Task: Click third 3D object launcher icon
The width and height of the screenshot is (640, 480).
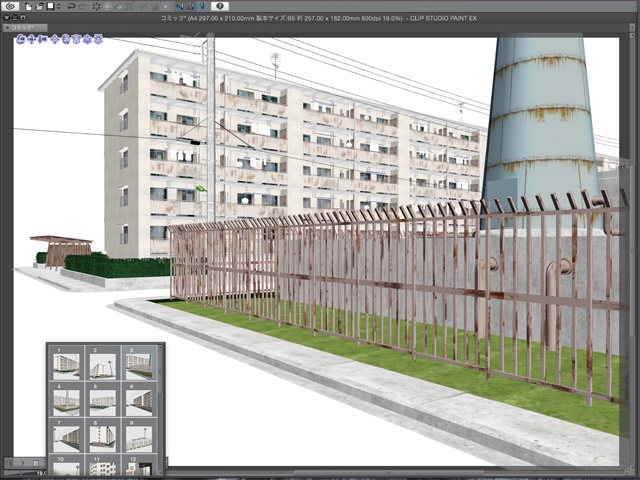Action: [42, 39]
